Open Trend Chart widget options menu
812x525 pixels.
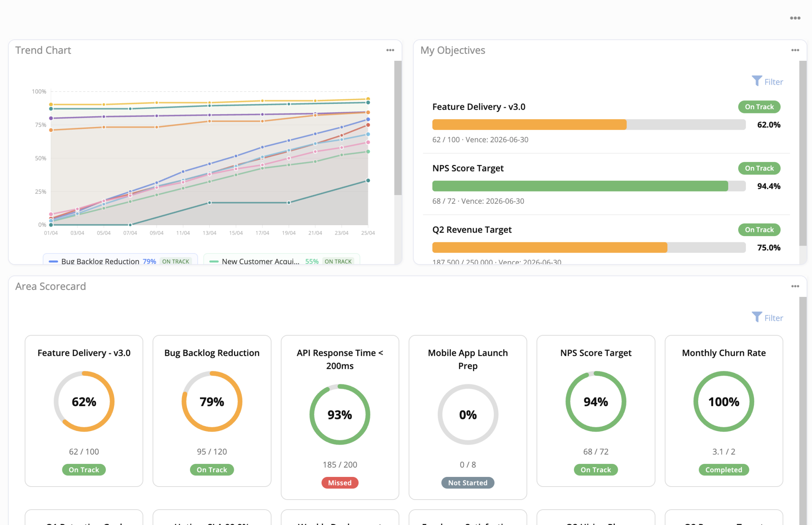point(390,50)
